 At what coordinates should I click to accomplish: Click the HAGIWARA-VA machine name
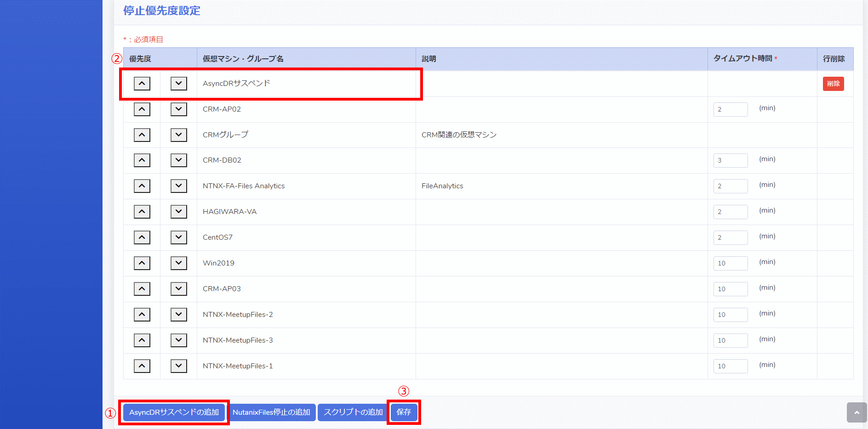click(229, 212)
